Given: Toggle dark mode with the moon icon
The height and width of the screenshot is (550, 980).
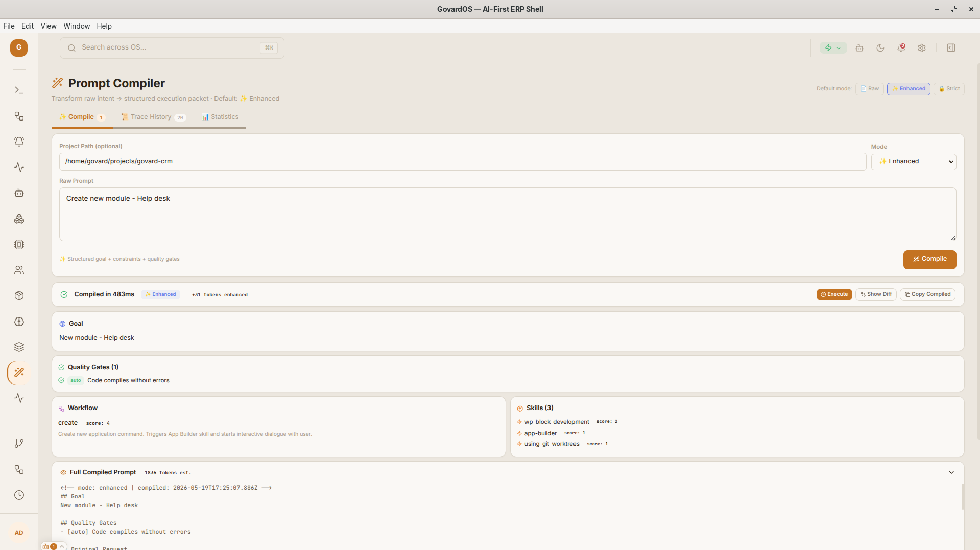Looking at the screenshot, I should (x=880, y=48).
